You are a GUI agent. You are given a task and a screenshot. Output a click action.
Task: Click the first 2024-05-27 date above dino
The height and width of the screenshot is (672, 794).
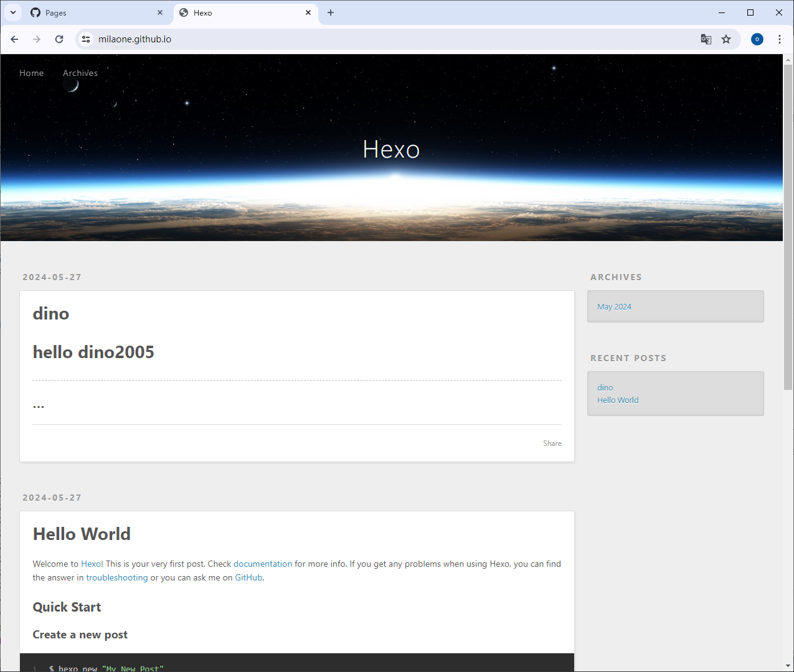point(52,277)
